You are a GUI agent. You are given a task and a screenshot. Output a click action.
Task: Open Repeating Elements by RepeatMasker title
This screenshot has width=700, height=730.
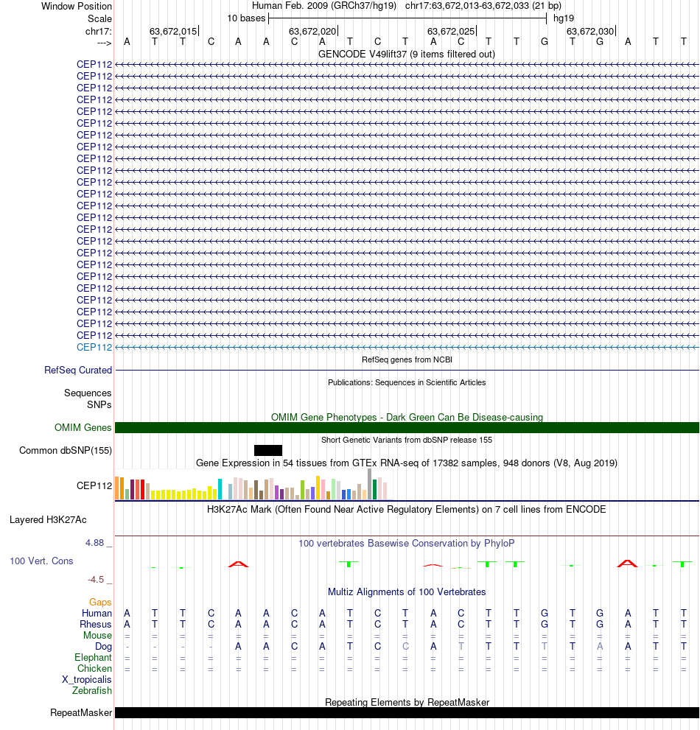point(407,703)
